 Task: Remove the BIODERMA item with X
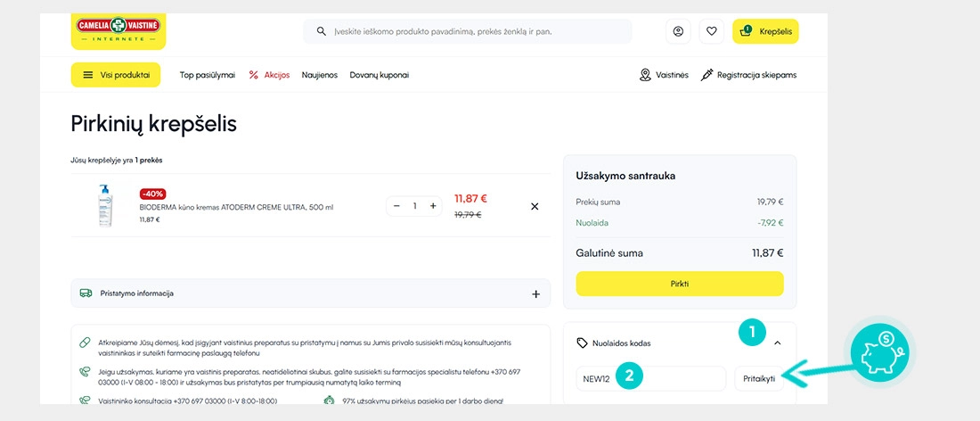coord(535,206)
